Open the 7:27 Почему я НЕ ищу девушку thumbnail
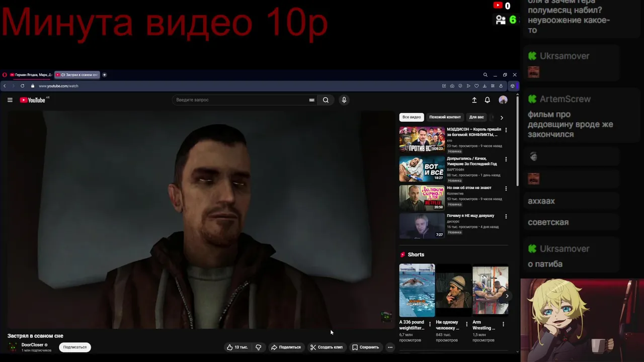 tap(422, 226)
